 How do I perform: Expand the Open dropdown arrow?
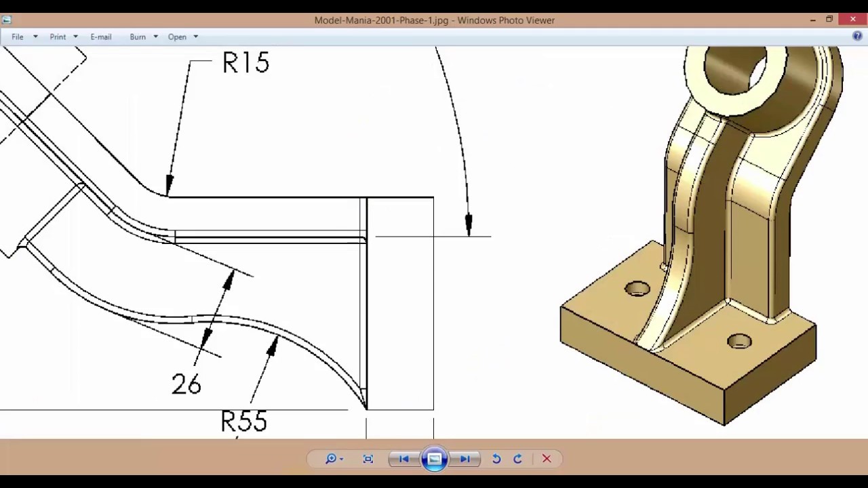tap(195, 37)
